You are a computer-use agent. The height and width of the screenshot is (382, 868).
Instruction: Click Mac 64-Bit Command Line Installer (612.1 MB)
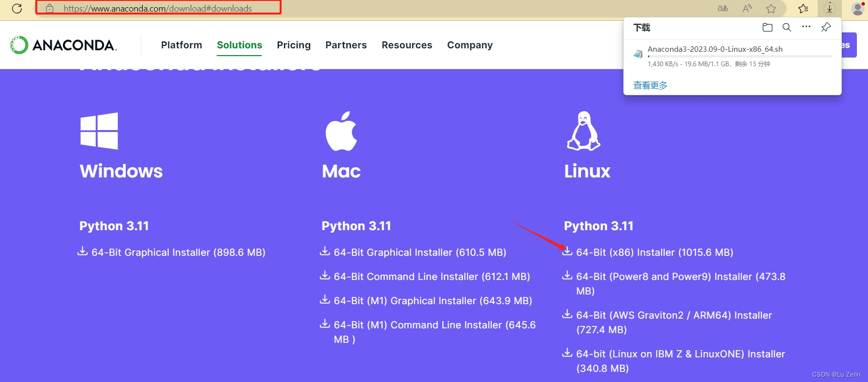tap(432, 277)
